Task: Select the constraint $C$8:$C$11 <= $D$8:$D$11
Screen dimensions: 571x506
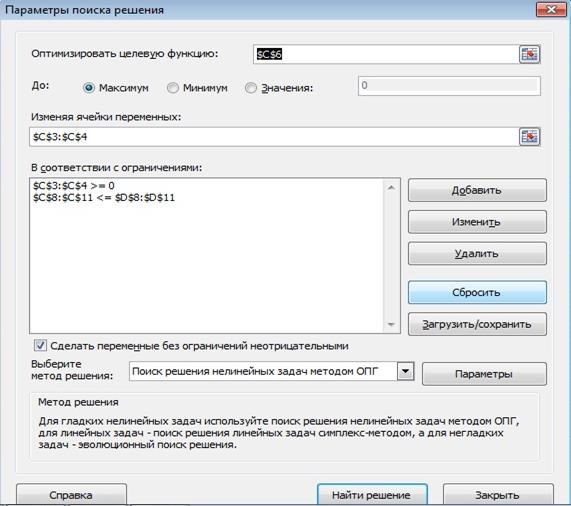Action: tap(104, 198)
